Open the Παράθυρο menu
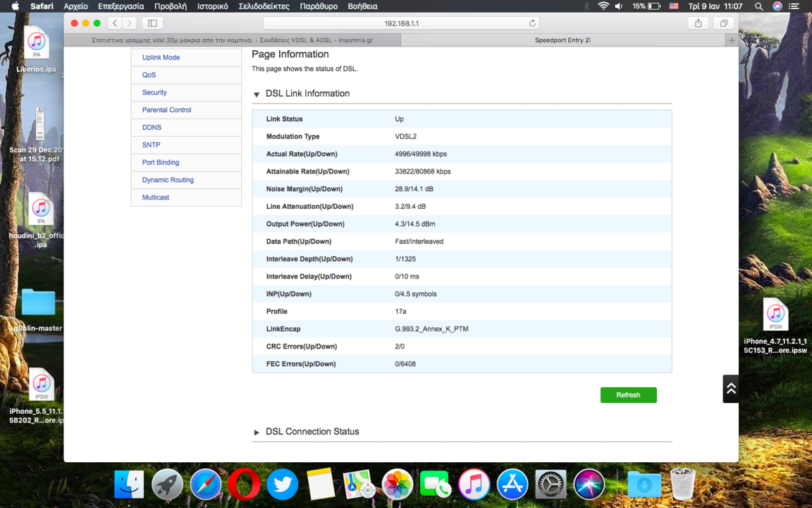The height and width of the screenshot is (508, 812). [319, 6]
